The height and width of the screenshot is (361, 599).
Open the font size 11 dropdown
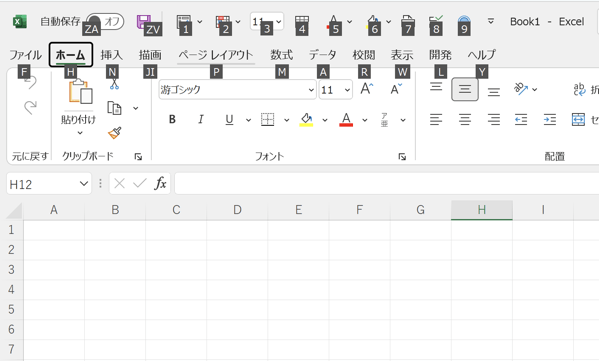(347, 90)
